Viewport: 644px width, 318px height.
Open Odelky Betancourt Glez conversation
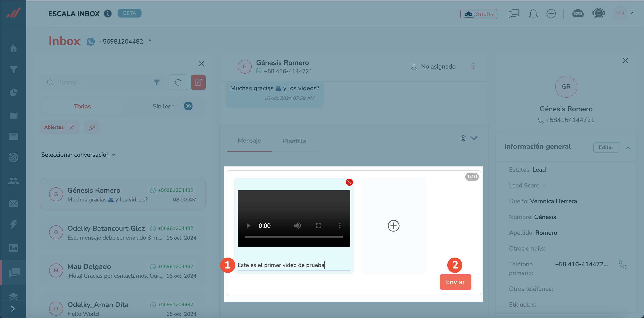click(123, 233)
